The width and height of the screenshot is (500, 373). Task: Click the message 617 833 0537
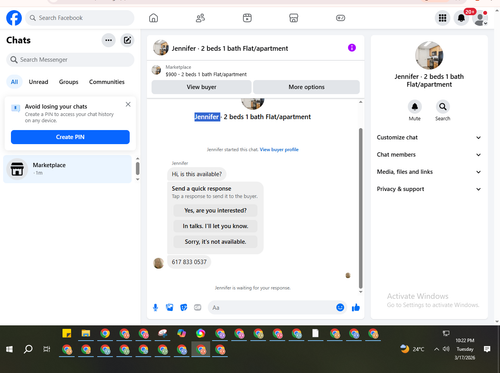pyautogui.click(x=189, y=262)
